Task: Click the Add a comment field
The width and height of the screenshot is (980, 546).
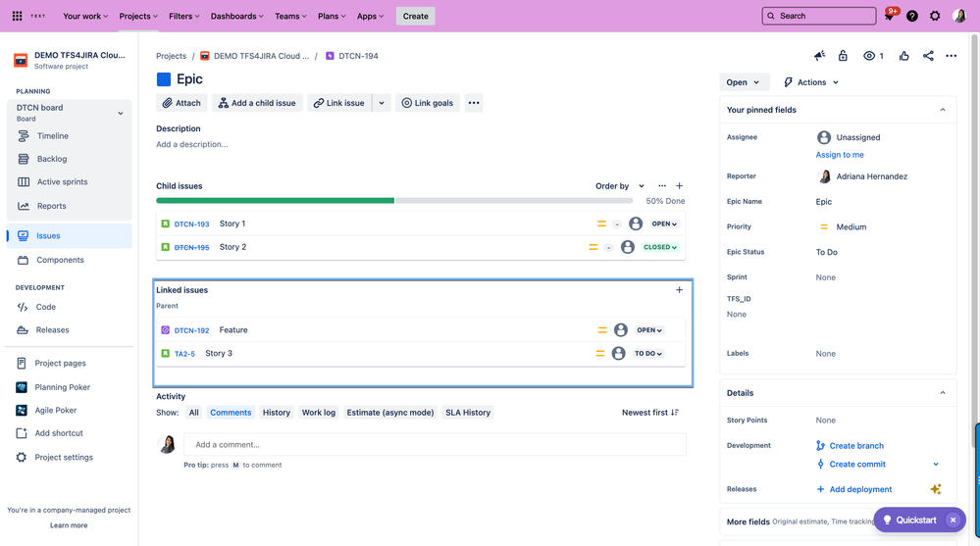Action: (x=435, y=445)
